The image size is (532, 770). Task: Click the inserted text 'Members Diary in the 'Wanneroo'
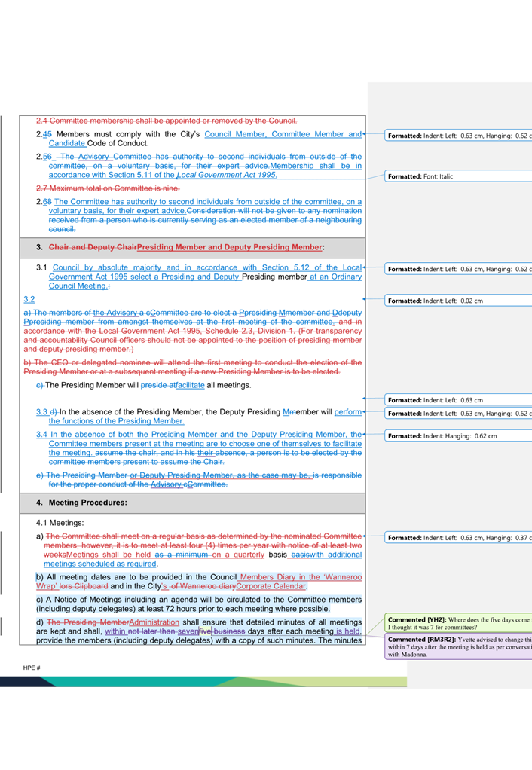click(x=301, y=577)
